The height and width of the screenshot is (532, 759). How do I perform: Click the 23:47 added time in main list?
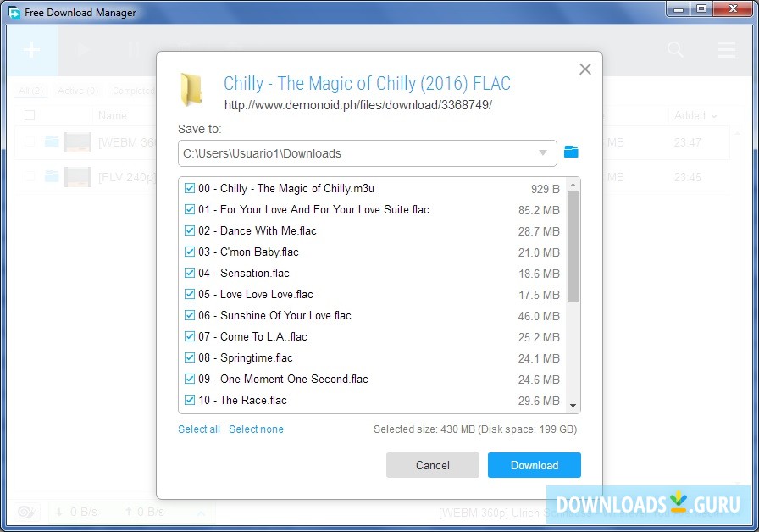click(x=687, y=143)
